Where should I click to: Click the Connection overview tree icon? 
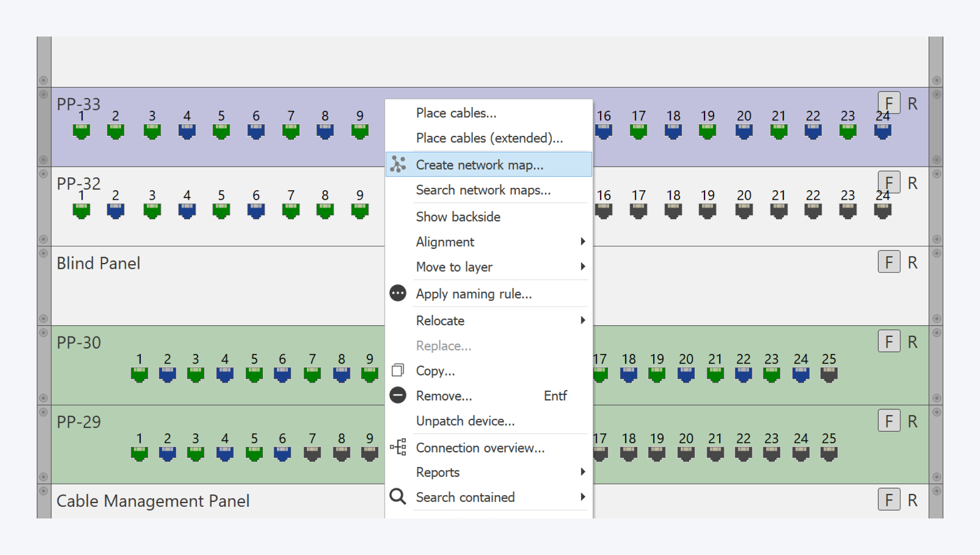398,447
